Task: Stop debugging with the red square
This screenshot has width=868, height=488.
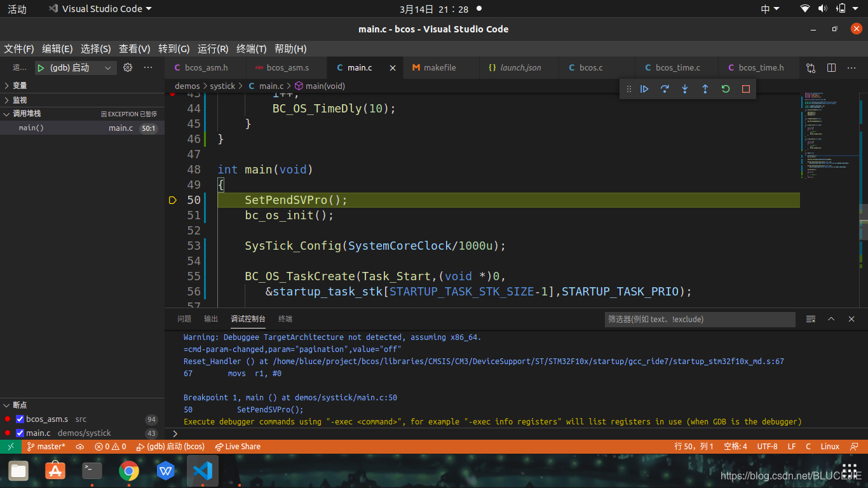Action: click(746, 89)
